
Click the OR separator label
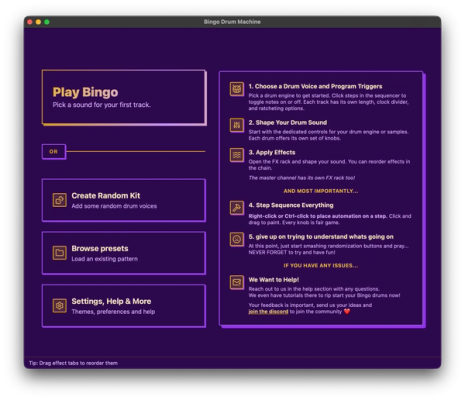[x=54, y=152]
